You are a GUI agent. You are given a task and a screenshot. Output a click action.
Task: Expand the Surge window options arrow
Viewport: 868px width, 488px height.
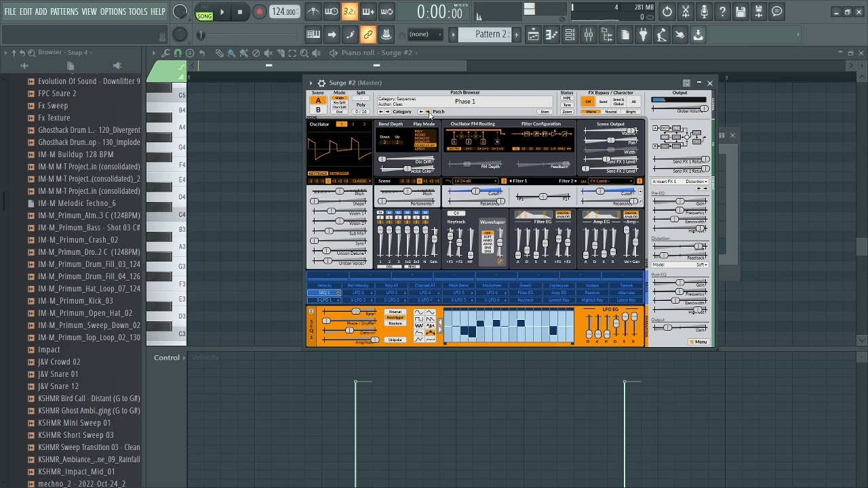pos(311,83)
